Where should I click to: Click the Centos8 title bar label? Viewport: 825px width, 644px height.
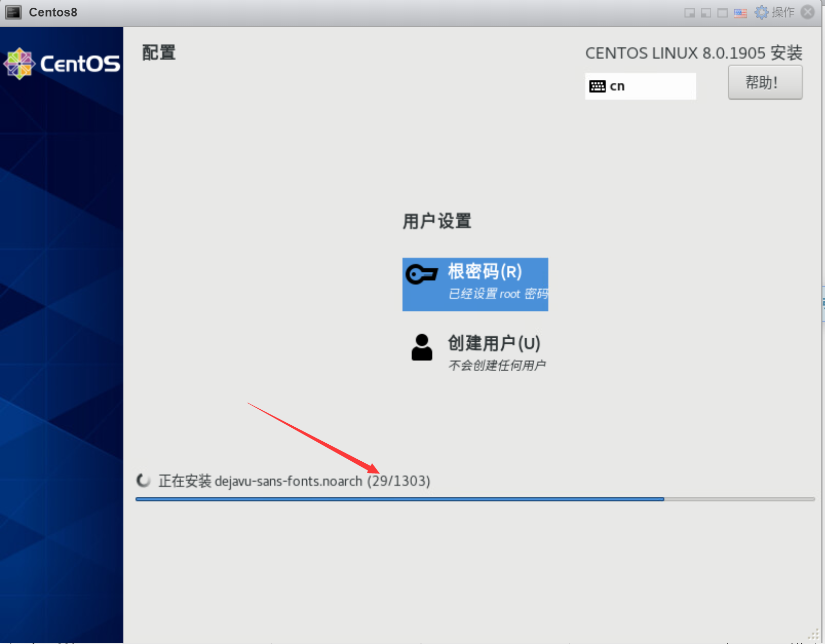pyautogui.click(x=53, y=12)
